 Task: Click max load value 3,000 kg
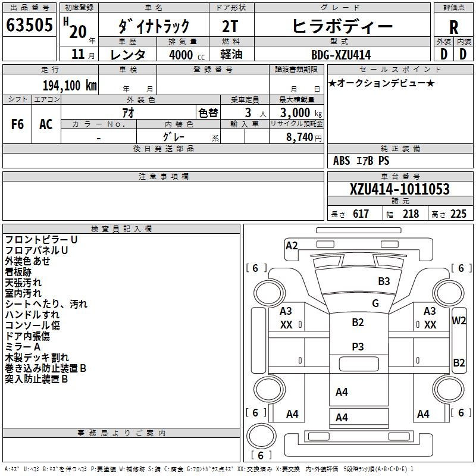coord(301,113)
